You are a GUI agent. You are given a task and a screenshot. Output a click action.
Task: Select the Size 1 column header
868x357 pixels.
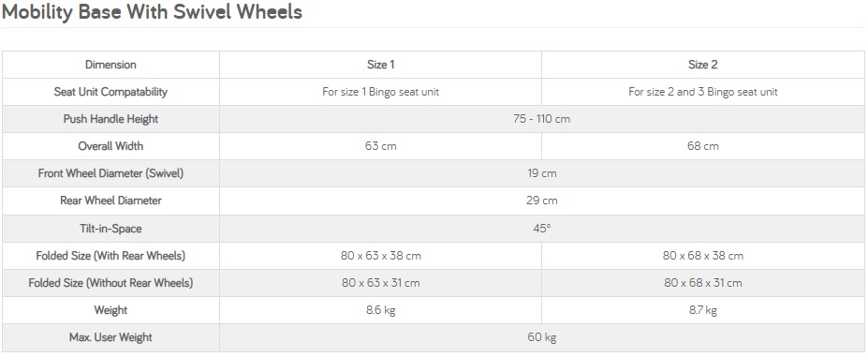click(380, 65)
